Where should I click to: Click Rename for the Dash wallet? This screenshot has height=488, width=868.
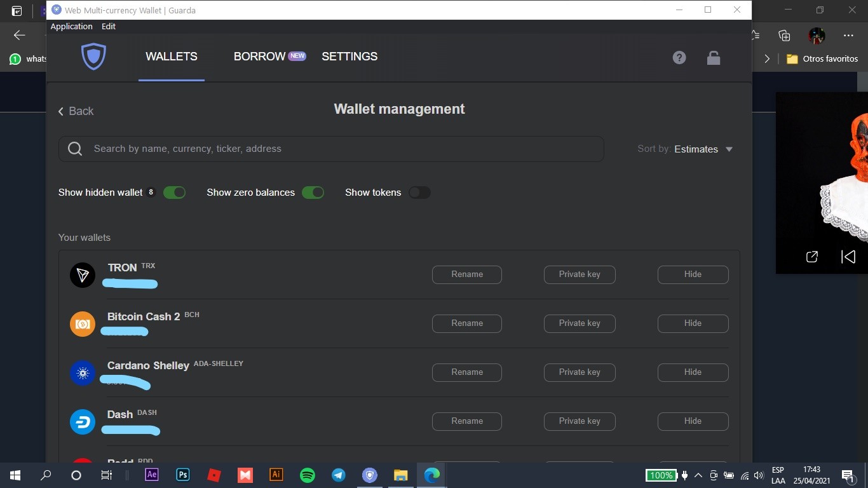tap(467, 421)
